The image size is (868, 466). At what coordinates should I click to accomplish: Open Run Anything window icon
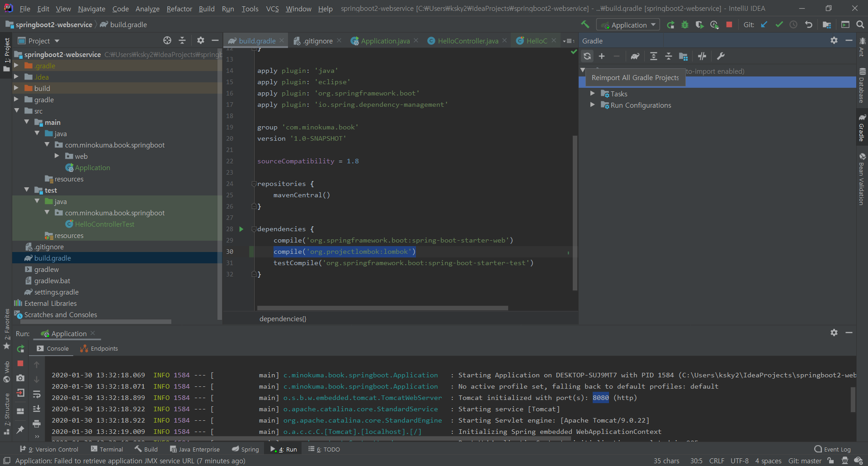[845, 25]
